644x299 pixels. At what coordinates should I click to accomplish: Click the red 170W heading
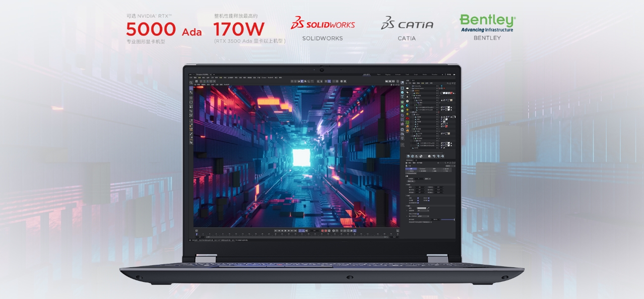[239, 29]
